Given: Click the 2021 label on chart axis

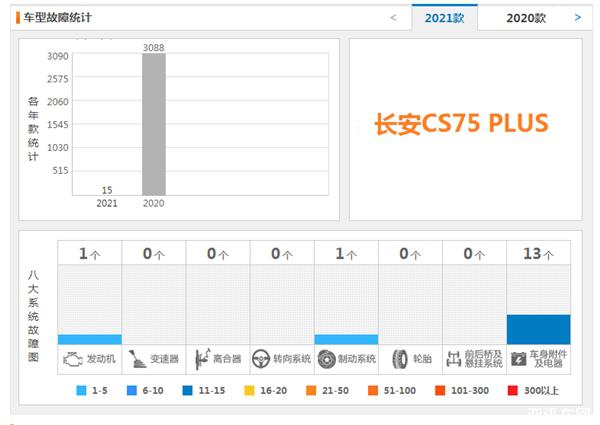Looking at the screenshot, I should 106,203.
